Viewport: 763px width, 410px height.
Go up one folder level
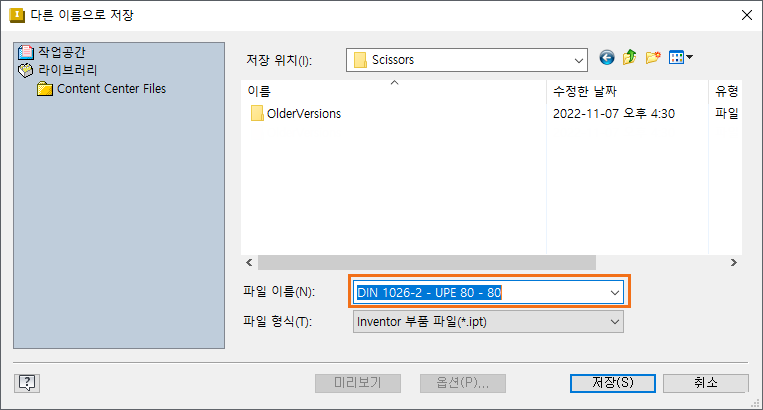point(630,57)
